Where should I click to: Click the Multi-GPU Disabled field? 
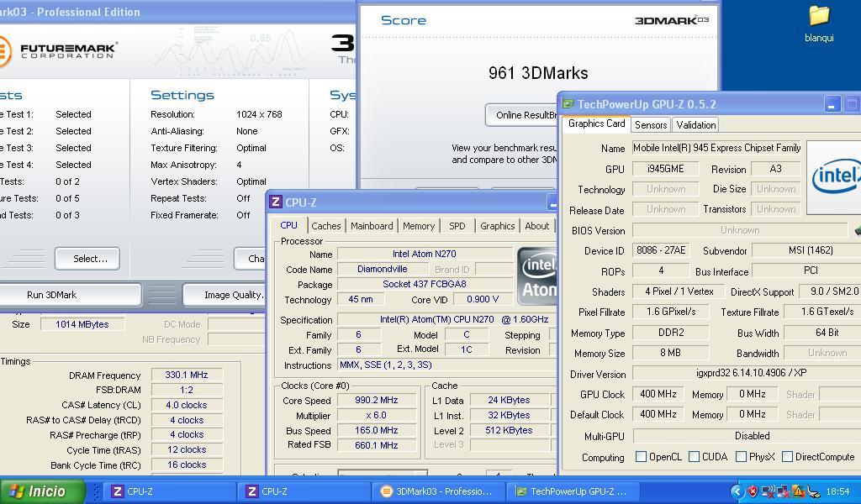(x=747, y=436)
